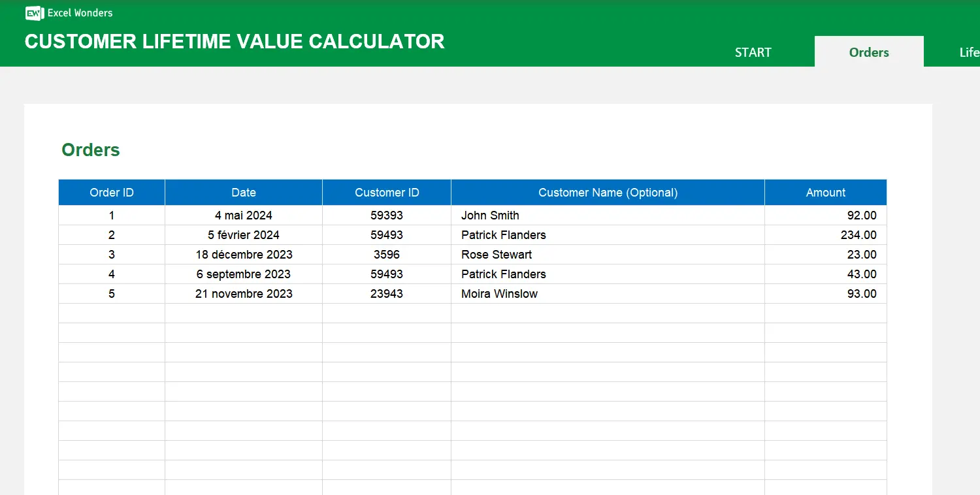Open the Orders tab
This screenshot has width=980, height=495.
point(869,52)
